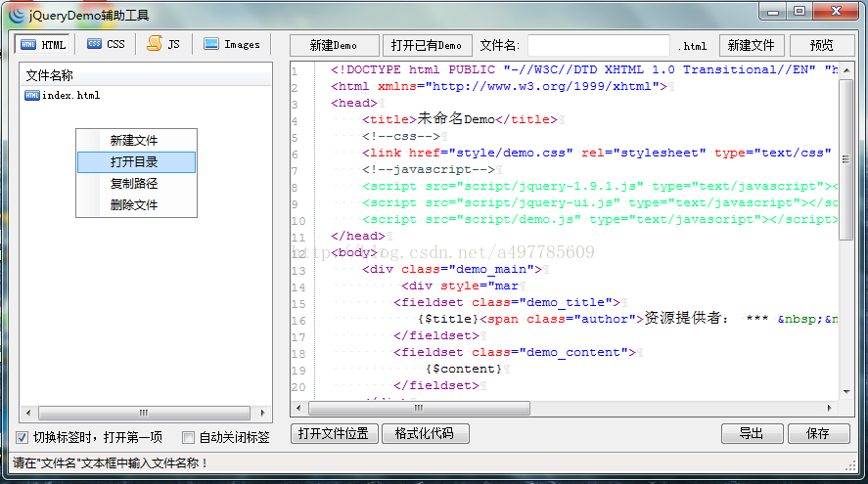Switch to the CSS tab

point(106,44)
